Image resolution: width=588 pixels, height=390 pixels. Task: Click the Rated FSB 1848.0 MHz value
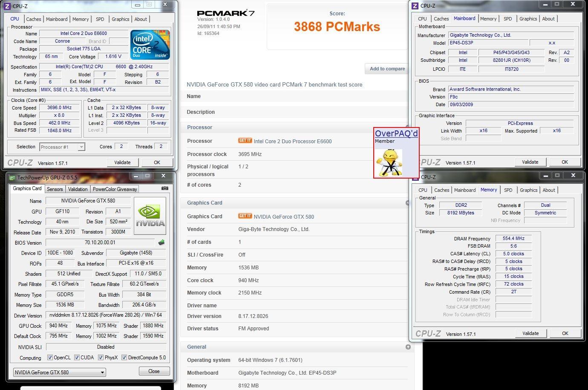[59, 131]
